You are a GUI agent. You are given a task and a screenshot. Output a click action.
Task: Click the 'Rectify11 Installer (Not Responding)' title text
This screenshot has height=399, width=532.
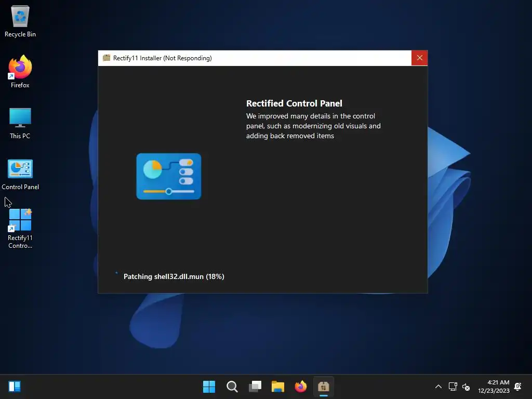point(163,58)
